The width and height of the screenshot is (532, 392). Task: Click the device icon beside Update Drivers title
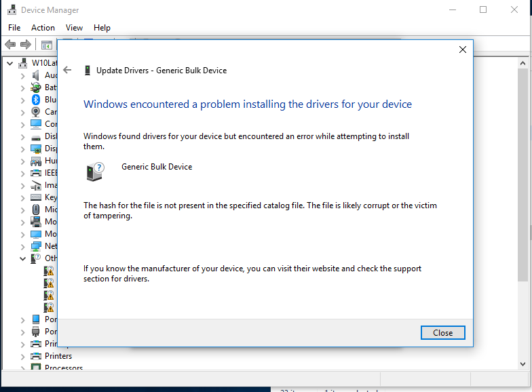point(88,71)
